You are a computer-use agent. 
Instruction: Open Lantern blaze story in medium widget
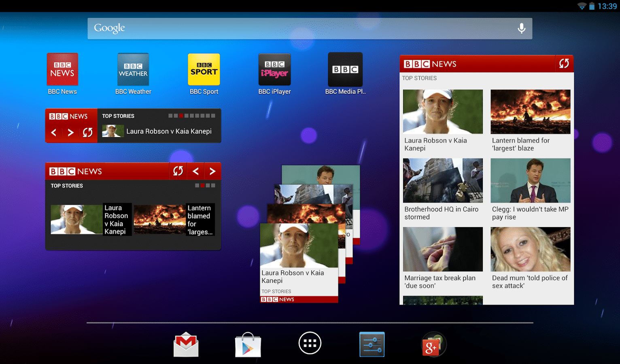(x=174, y=219)
